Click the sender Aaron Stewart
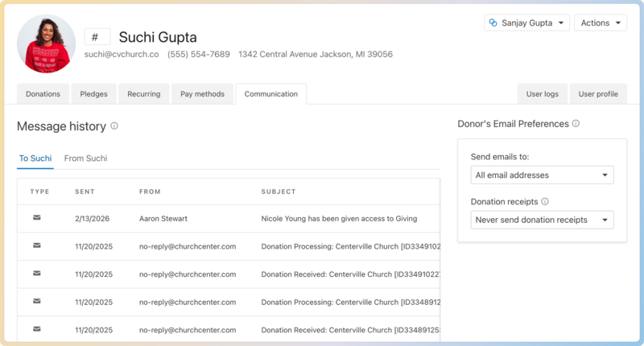 163,219
